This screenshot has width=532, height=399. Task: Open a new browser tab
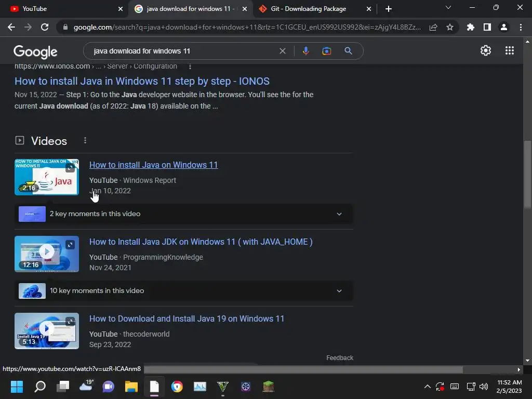point(389,9)
